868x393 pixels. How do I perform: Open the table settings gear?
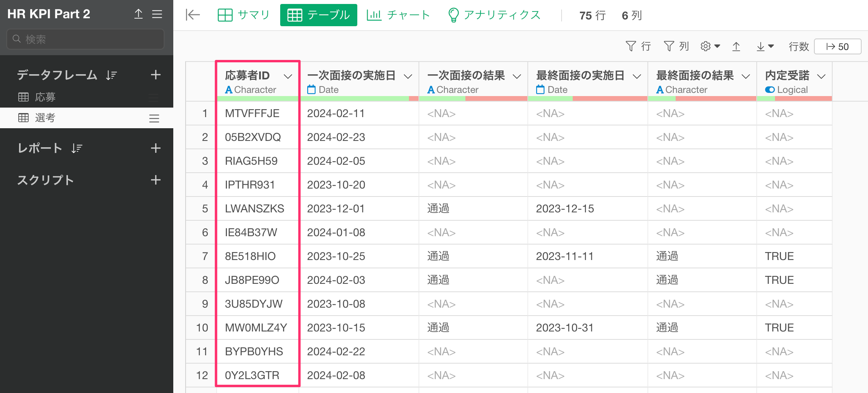pos(710,46)
